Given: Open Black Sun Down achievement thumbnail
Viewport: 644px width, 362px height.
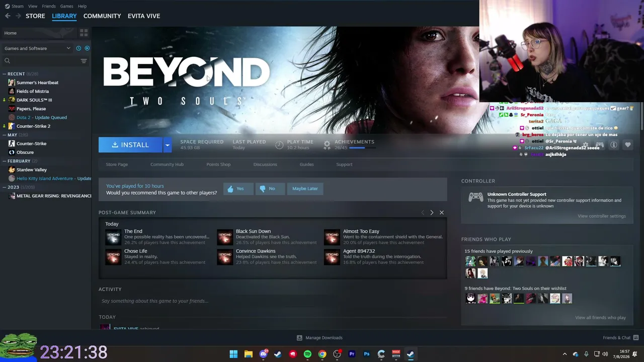Looking at the screenshot, I should [225, 237].
